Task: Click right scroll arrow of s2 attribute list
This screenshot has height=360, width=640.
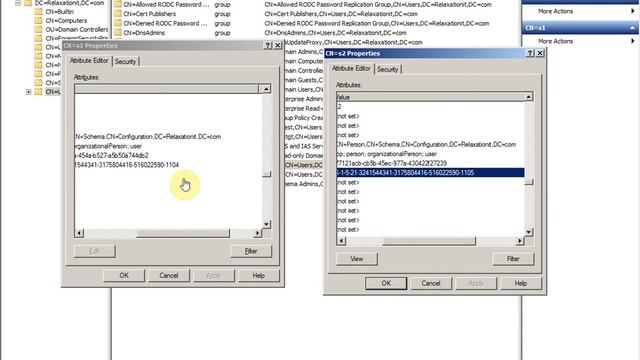Action: tap(520, 241)
